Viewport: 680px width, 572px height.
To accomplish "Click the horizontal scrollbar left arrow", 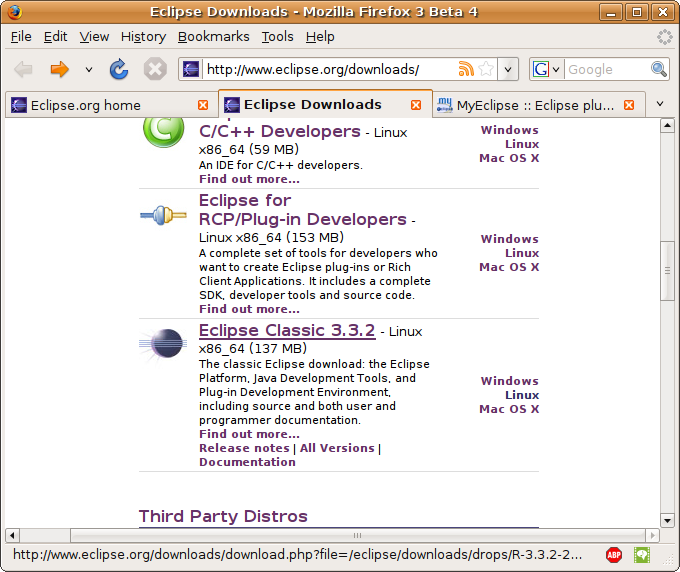I will point(12,535).
